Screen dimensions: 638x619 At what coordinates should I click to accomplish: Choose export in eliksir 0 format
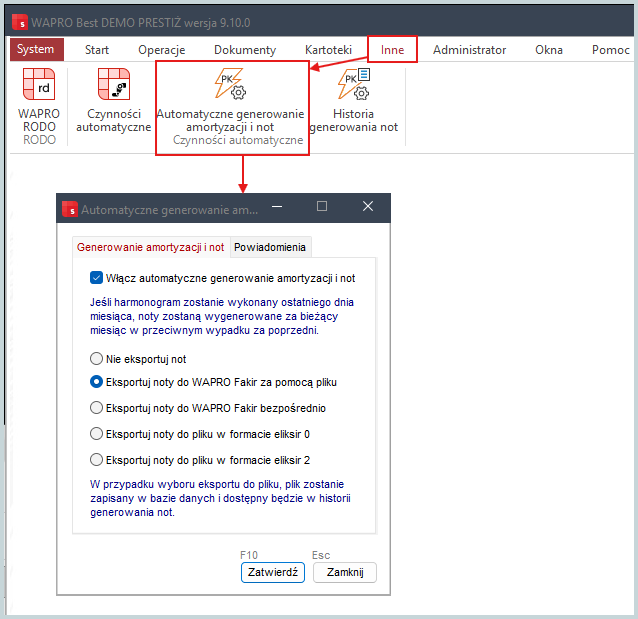96,434
